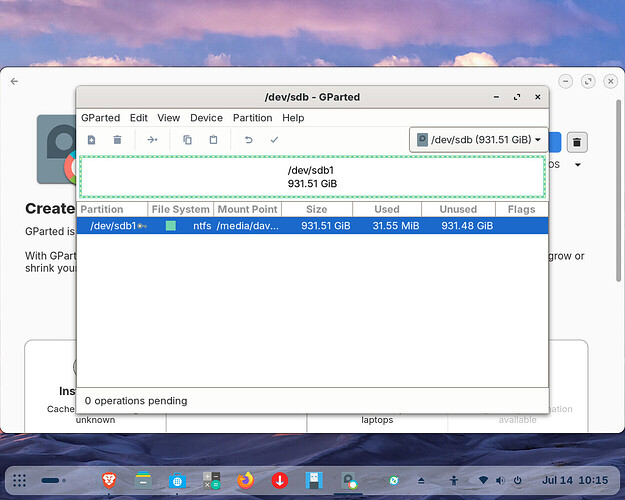Click the Copy partition toolbar icon
This screenshot has width=625, height=500.
tap(187, 140)
